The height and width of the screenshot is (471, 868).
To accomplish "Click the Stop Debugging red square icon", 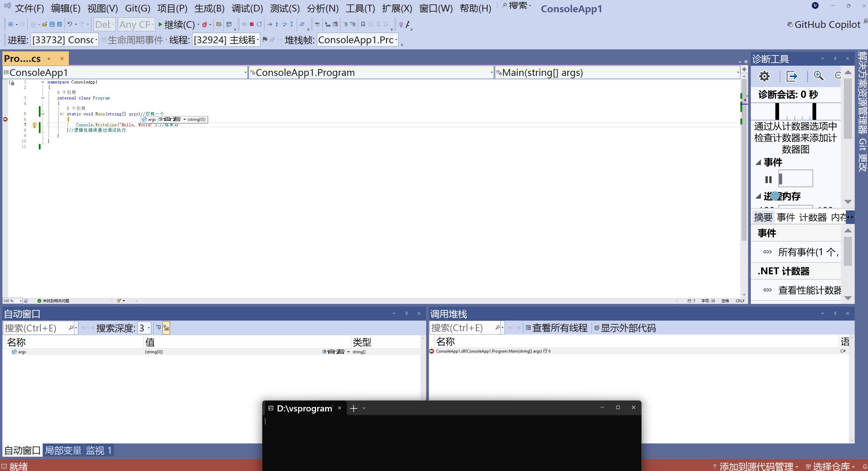I will click(x=251, y=24).
